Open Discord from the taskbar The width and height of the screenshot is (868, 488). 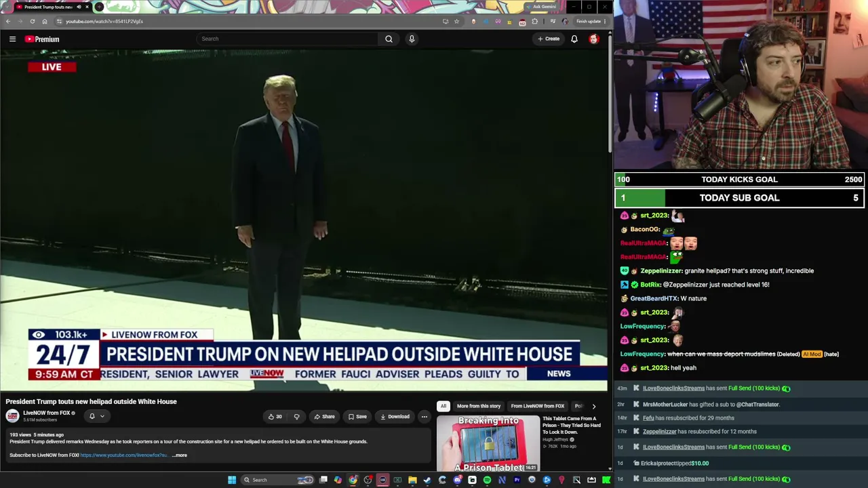point(457,480)
